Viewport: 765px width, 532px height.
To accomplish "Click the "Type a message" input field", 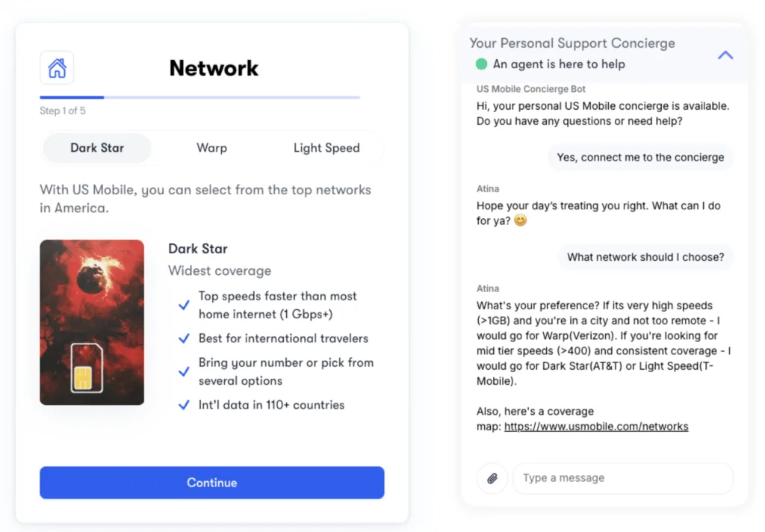I will pos(622,478).
